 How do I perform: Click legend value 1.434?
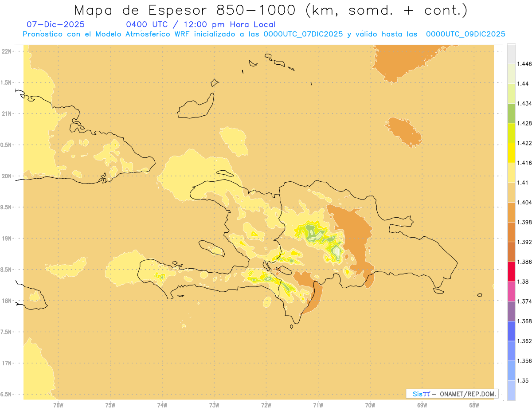[x=524, y=103]
